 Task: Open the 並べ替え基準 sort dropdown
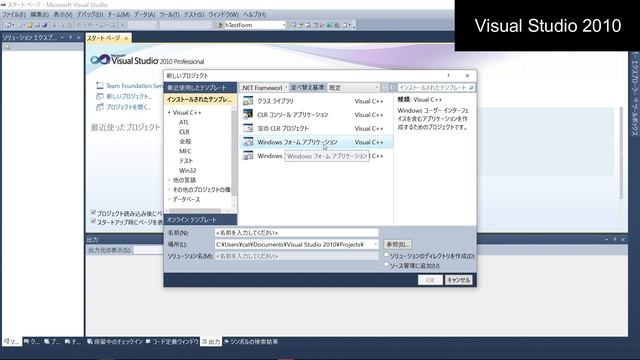coord(353,88)
